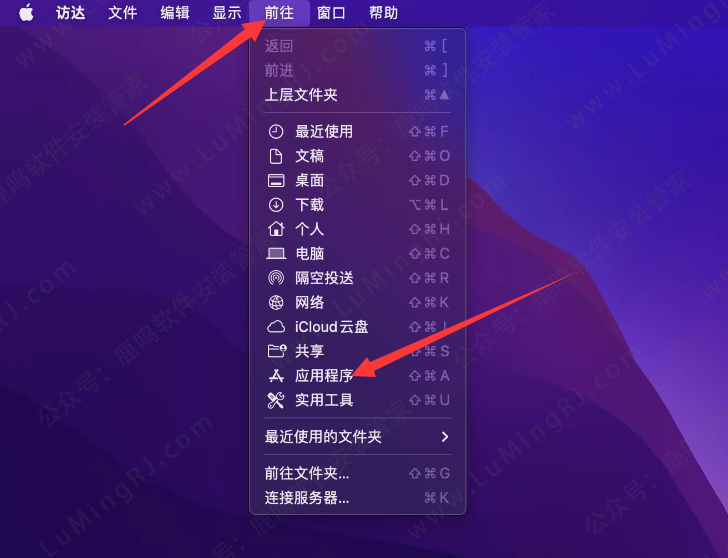728x558 pixels.
Task: Click the desktop icon beside 桌面
Action: tap(276, 181)
